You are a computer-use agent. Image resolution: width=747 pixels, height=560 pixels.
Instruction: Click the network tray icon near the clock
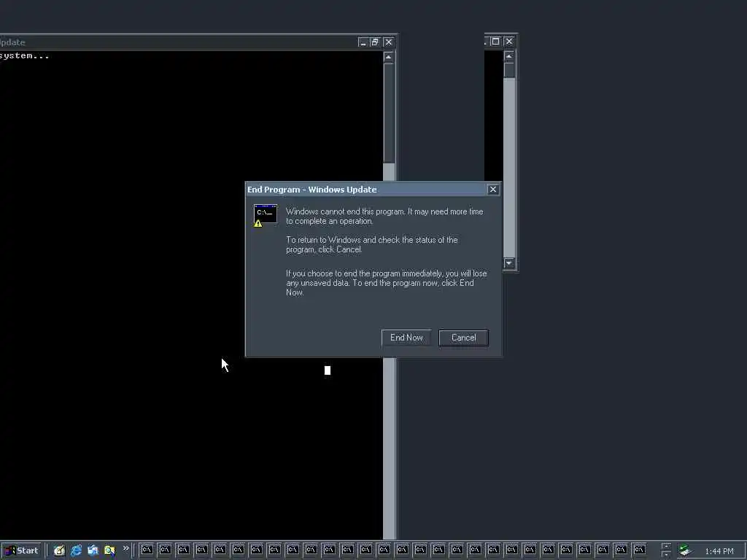click(x=684, y=551)
